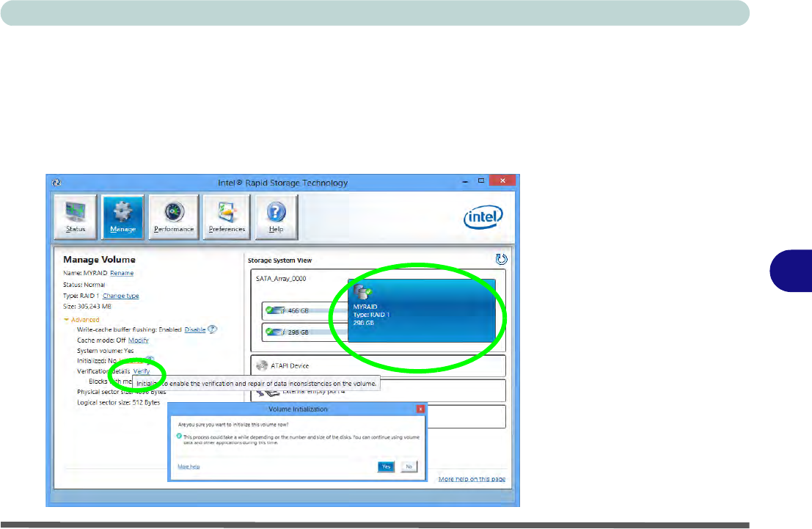Screen dimensions: 812x529
Task: Select the Manage gear tab
Action: pos(122,216)
